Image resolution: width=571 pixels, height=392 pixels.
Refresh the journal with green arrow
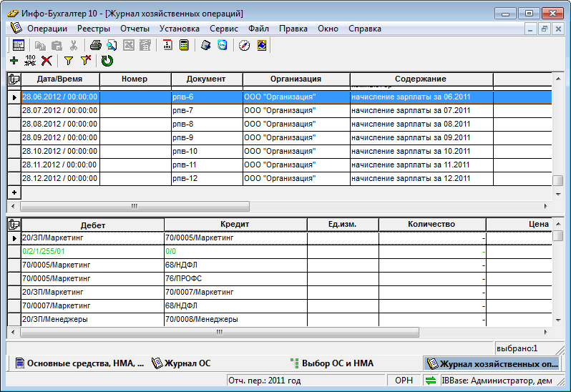click(x=107, y=61)
